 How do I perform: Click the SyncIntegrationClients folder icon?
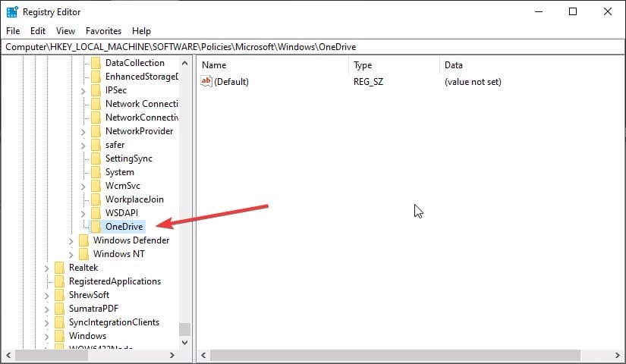click(x=59, y=322)
